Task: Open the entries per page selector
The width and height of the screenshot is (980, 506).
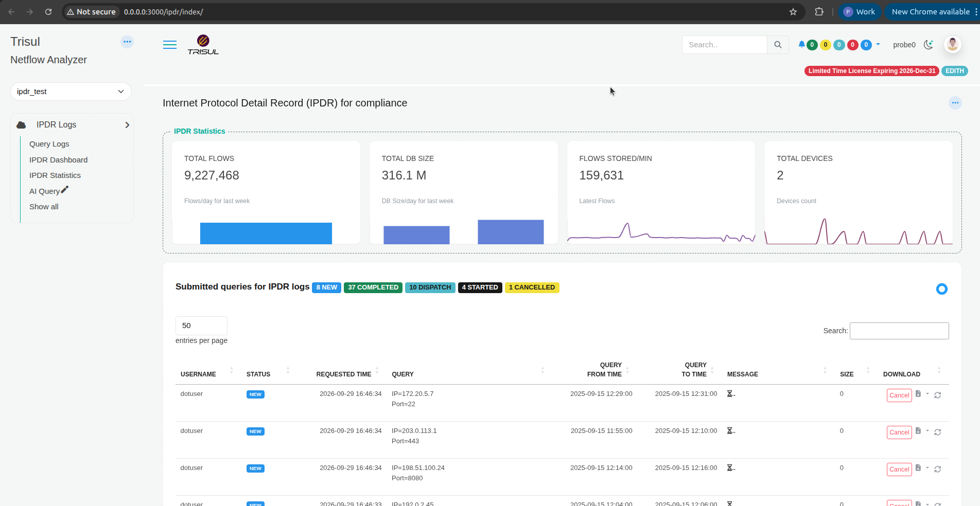Action: pos(201,326)
